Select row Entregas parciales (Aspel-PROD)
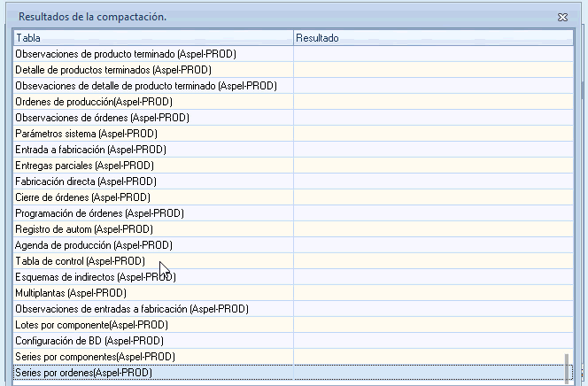Viewport: 588px width, 386px height. click(293, 166)
